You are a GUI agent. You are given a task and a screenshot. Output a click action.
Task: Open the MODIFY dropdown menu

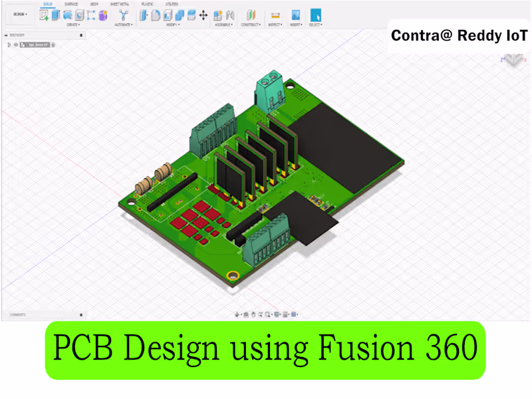point(170,25)
